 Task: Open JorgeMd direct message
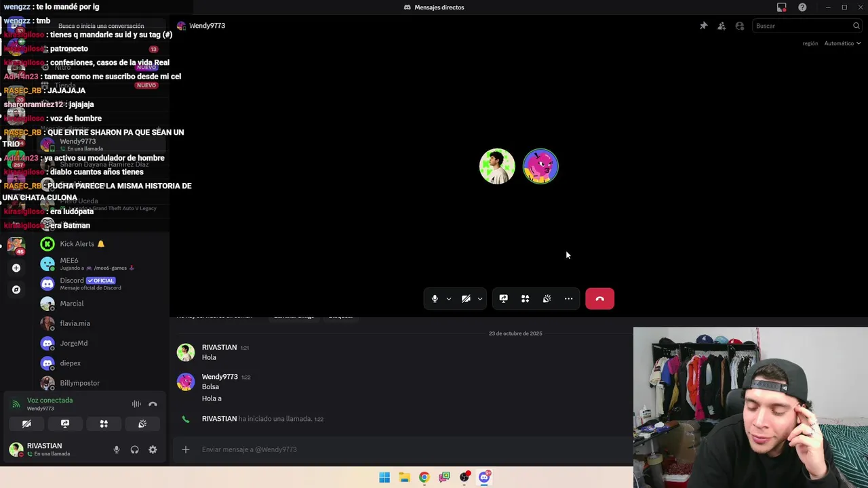click(x=102, y=343)
